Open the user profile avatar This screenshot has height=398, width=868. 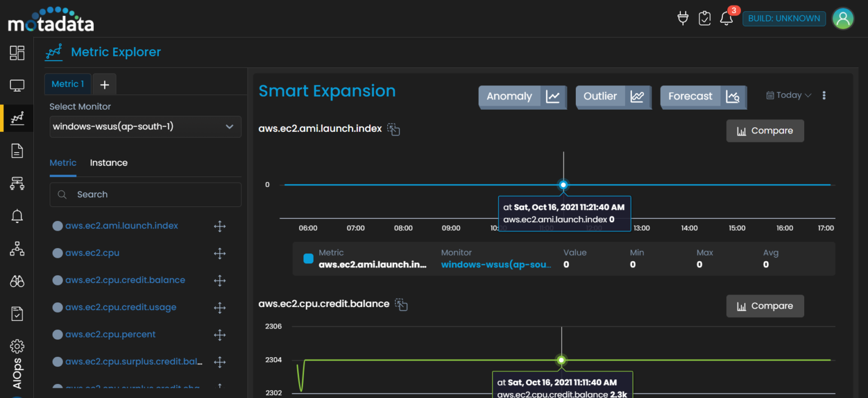(843, 19)
